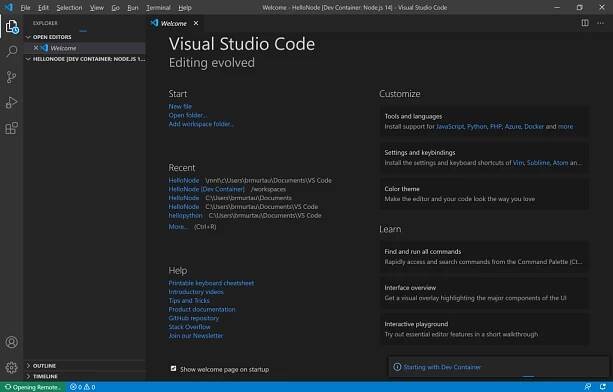The image size is (613, 392).
Task: Open Printable keyboard cheatsheet link
Action: coord(211,283)
